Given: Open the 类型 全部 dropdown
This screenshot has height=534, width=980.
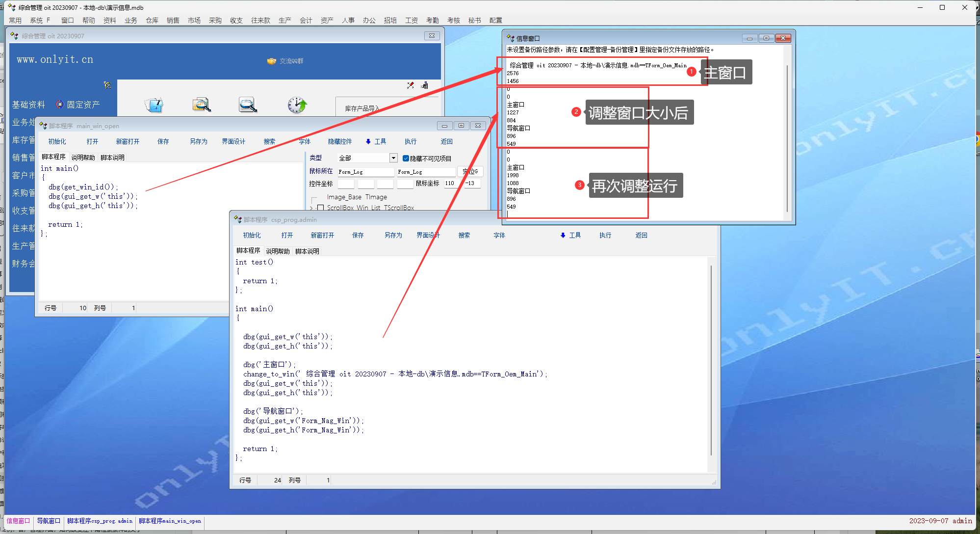Looking at the screenshot, I should (x=393, y=158).
